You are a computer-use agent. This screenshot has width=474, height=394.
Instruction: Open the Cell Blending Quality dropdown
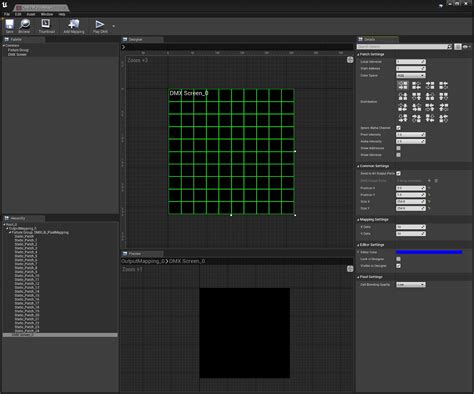click(411, 285)
